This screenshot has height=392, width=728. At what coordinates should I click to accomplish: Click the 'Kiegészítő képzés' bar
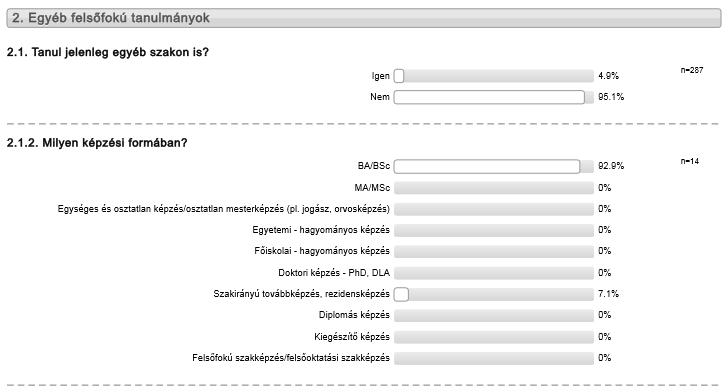[x=494, y=337]
